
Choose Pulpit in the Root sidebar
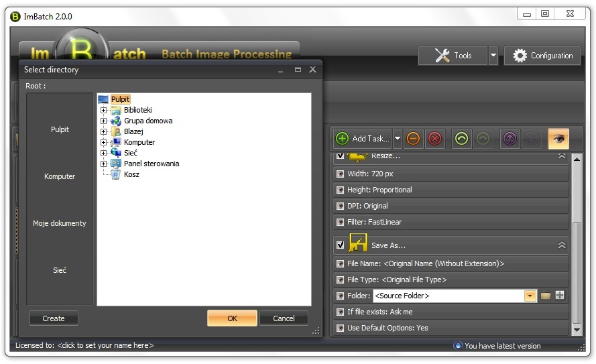60,129
